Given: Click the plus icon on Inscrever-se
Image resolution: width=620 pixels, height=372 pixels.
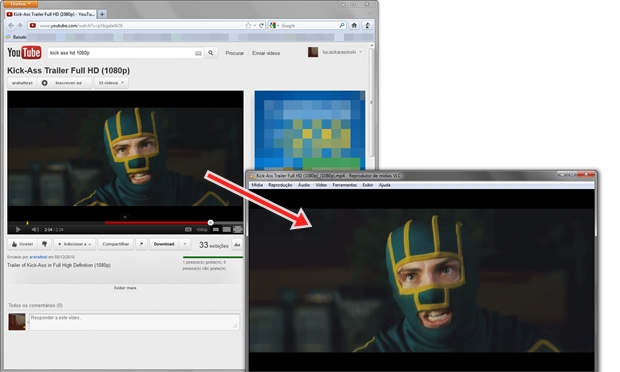Looking at the screenshot, I should coord(45,83).
